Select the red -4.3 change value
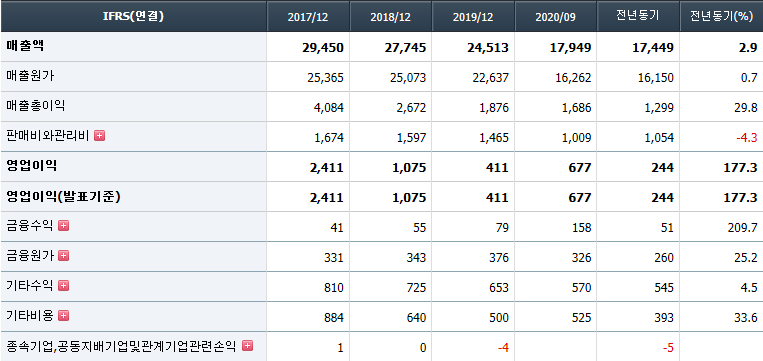 pyautogui.click(x=747, y=138)
